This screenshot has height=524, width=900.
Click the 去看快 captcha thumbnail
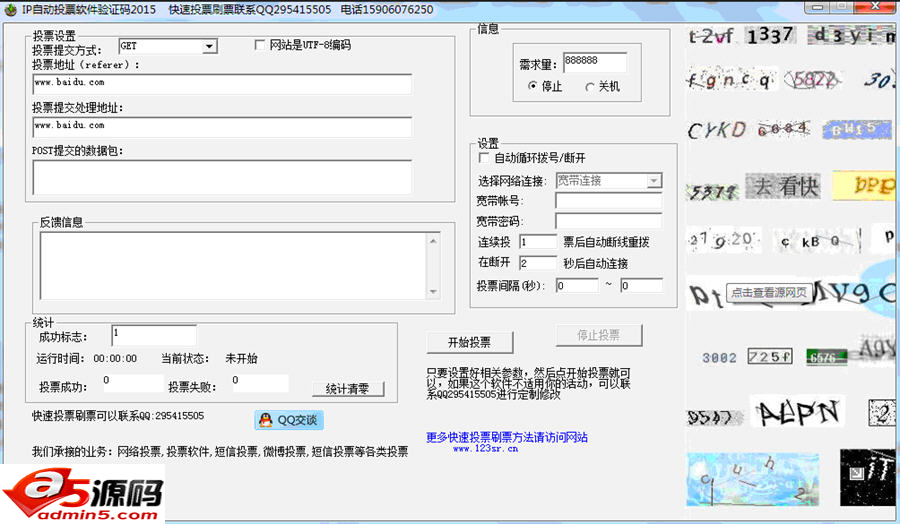[x=783, y=187]
